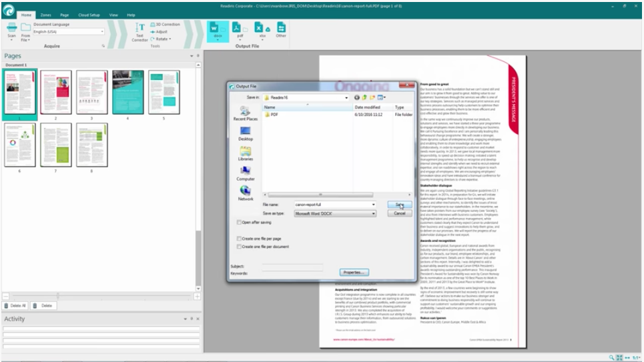This screenshot has height=362, width=644.
Task: Select page 6 thumbnail
Action: tap(20, 145)
